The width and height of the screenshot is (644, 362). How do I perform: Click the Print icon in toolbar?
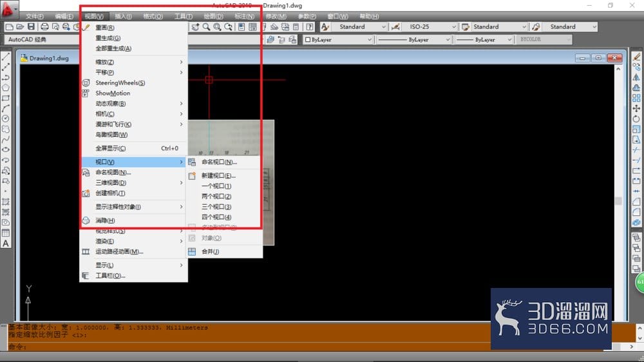44,26
